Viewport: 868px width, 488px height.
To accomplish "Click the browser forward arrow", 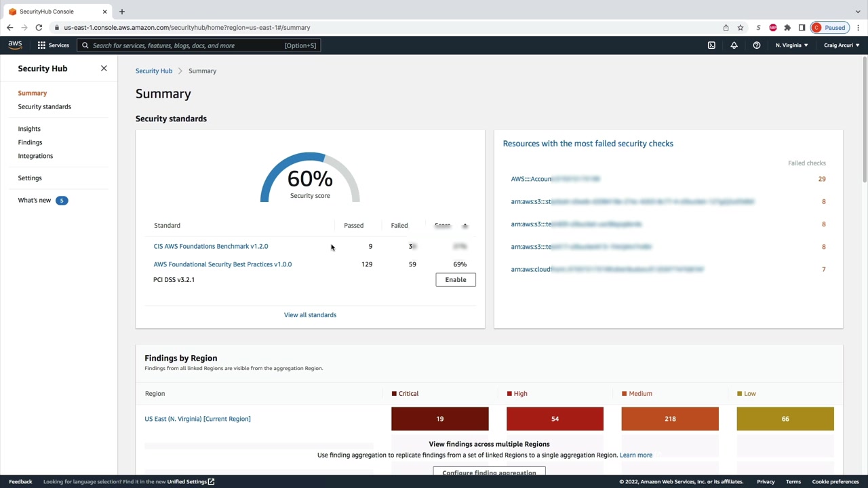I will [24, 28].
